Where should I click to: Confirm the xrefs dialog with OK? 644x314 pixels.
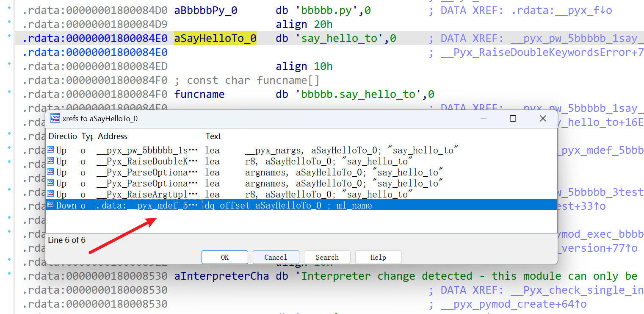pyautogui.click(x=225, y=257)
